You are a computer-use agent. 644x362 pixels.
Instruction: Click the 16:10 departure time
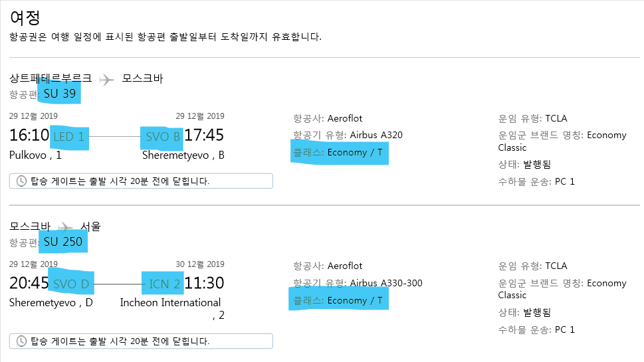(29, 135)
